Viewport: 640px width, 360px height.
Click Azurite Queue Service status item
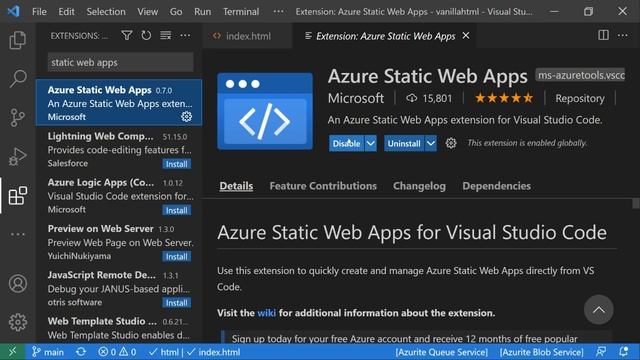(441, 352)
